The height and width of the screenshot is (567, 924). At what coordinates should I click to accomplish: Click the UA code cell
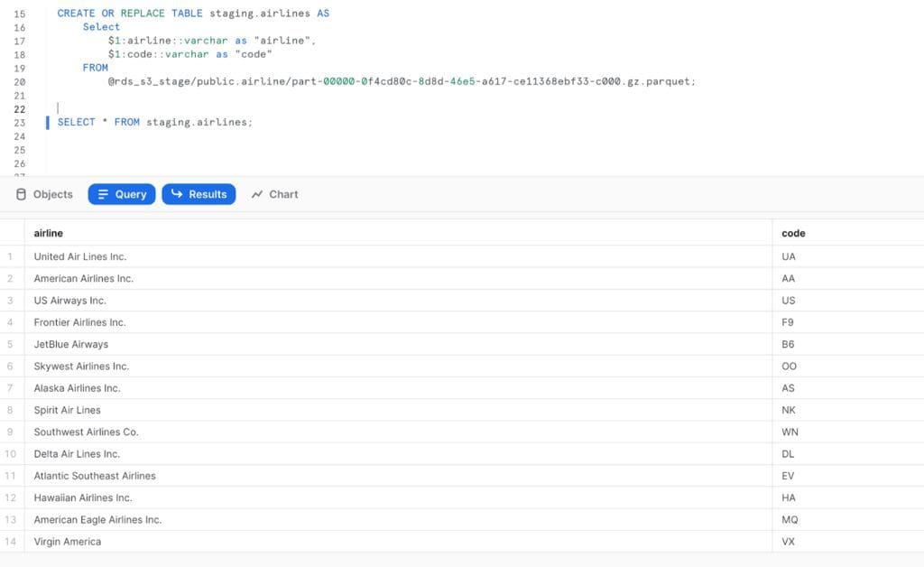788,256
